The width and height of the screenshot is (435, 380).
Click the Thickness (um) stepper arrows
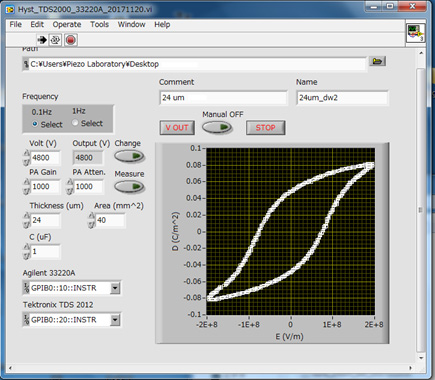[x=26, y=220]
